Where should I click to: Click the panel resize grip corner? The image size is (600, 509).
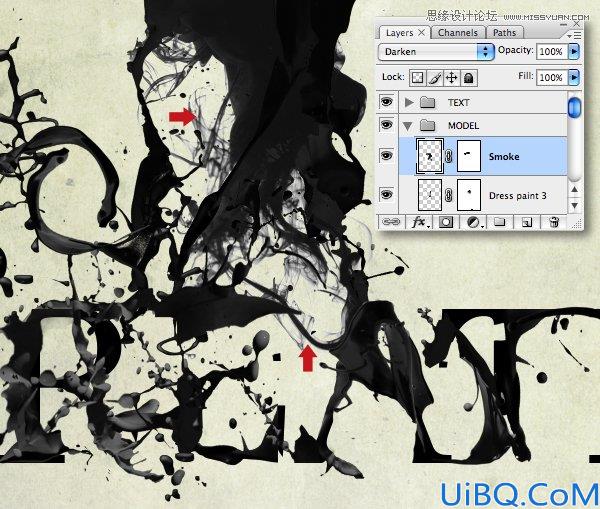[577, 224]
